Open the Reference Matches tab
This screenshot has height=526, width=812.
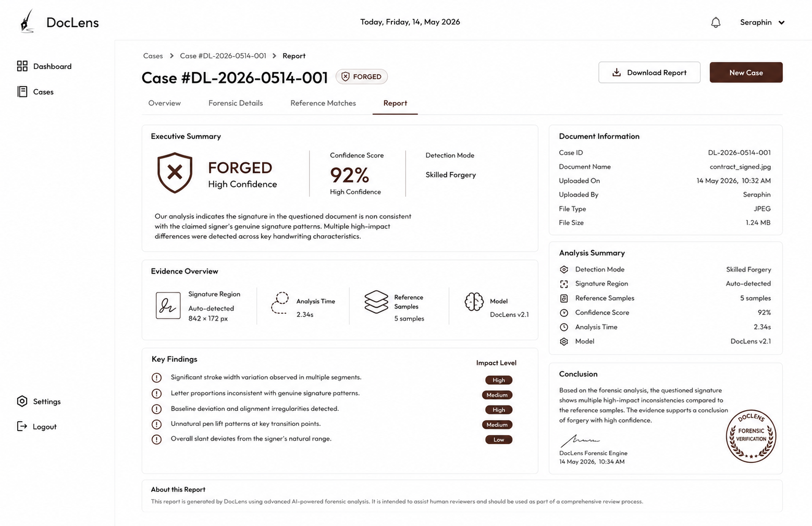(x=323, y=103)
